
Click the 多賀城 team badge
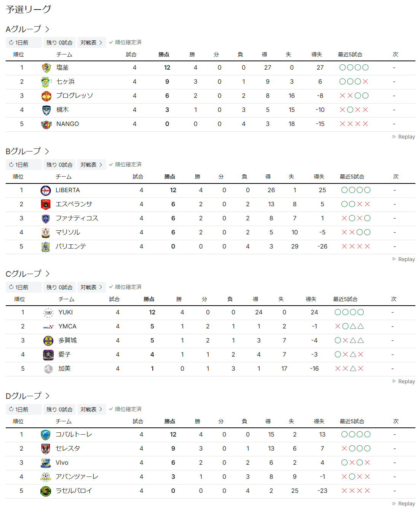[48, 341]
